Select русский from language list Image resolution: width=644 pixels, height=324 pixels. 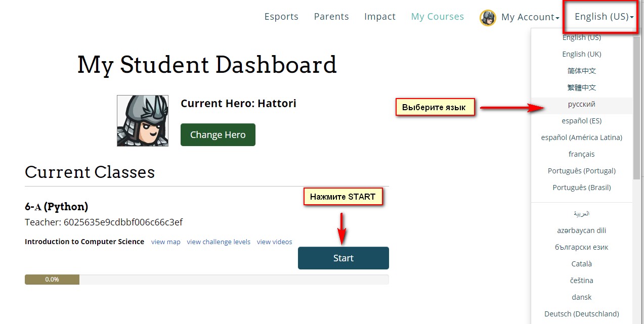[x=581, y=104]
